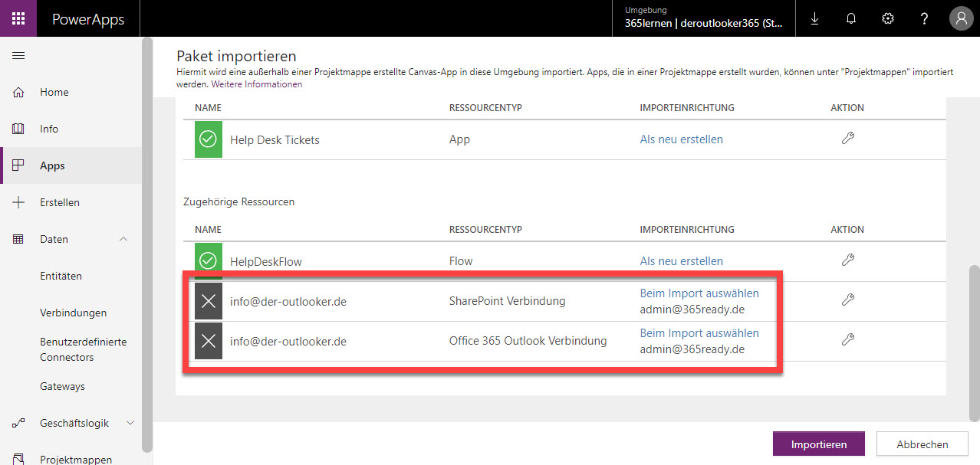Click the download icon in the header
The width and height of the screenshot is (980, 465).
[814, 18]
